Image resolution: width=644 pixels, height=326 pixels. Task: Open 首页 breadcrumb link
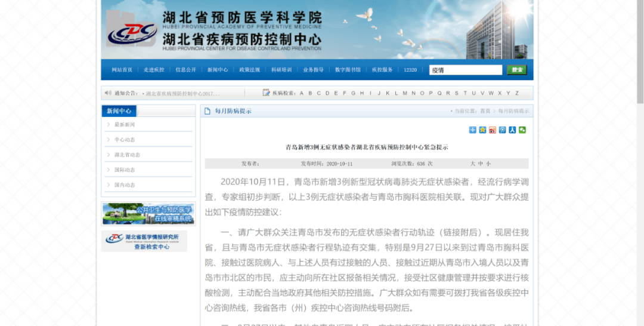[x=485, y=111]
